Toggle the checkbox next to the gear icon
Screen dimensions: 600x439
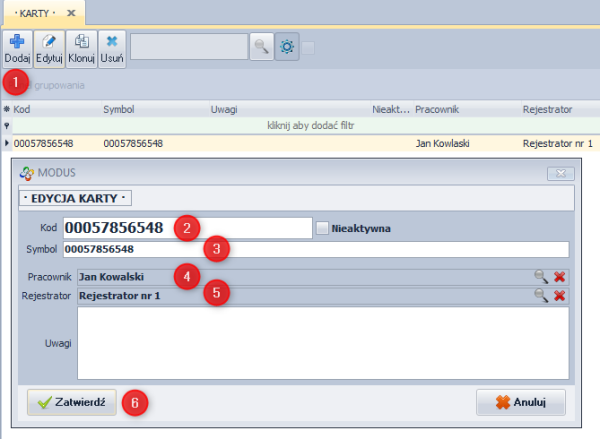[309, 47]
